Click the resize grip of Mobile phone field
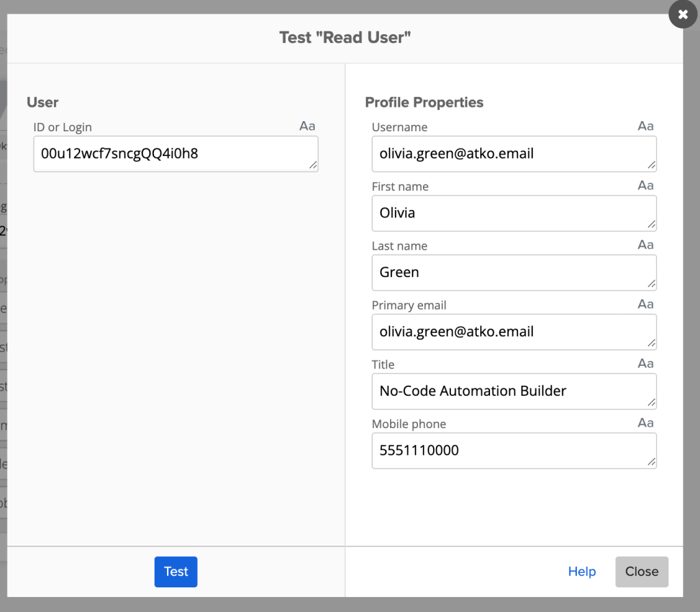This screenshot has height=612, width=700. tap(651, 463)
